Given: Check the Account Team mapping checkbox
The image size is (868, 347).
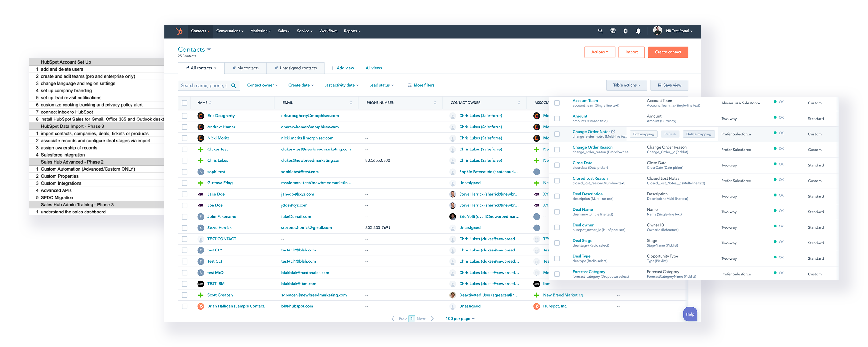Looking at the screenshot, I should pyautogui.click(x=557, y=103).
